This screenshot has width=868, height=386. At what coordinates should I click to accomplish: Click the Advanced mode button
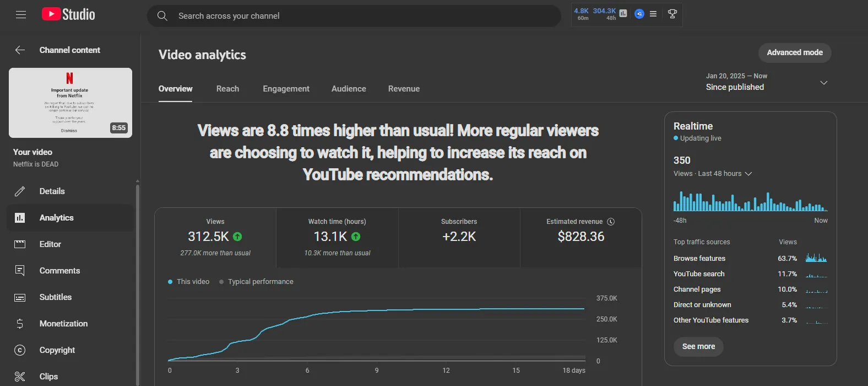[795, 52]
